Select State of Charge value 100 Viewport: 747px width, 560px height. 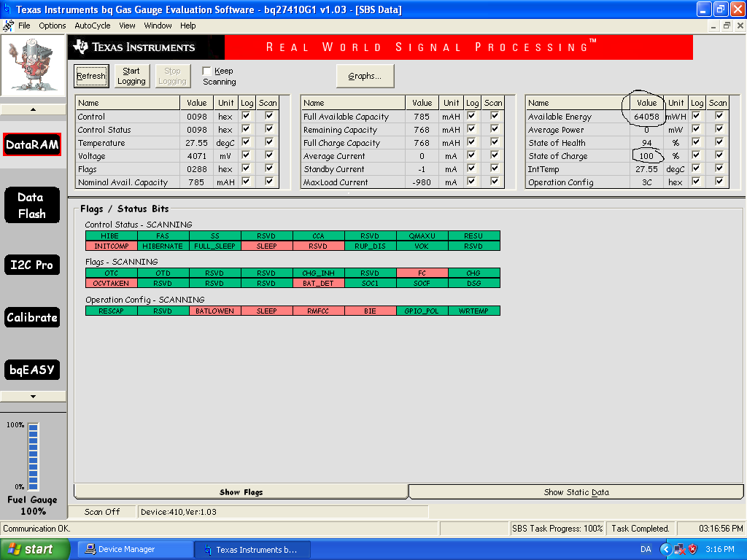[x=646, y=156]
